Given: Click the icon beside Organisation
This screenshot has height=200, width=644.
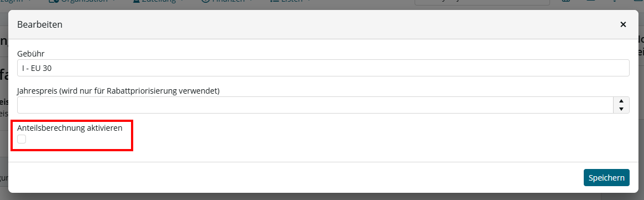Looking at the screenshot, I should [54, 2].
